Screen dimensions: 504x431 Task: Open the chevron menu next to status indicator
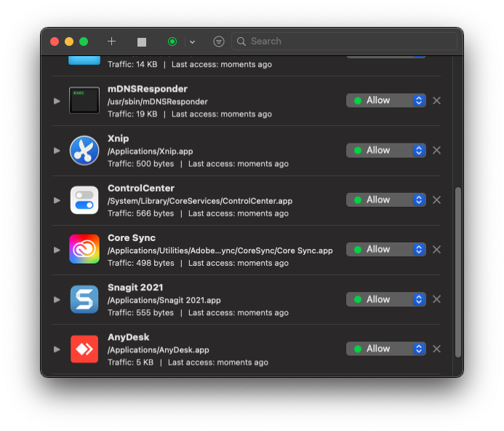pos(192,42)
